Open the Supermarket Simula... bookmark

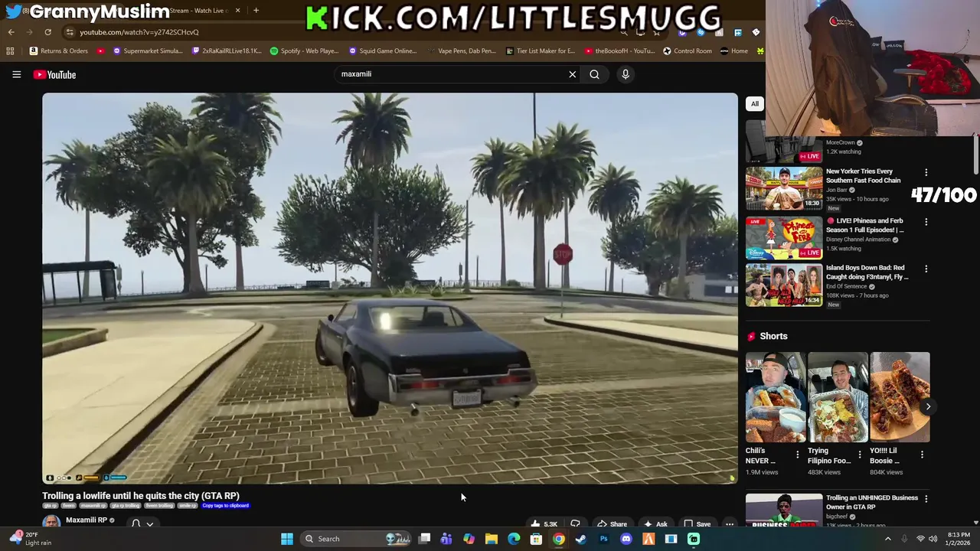(148, 51)
